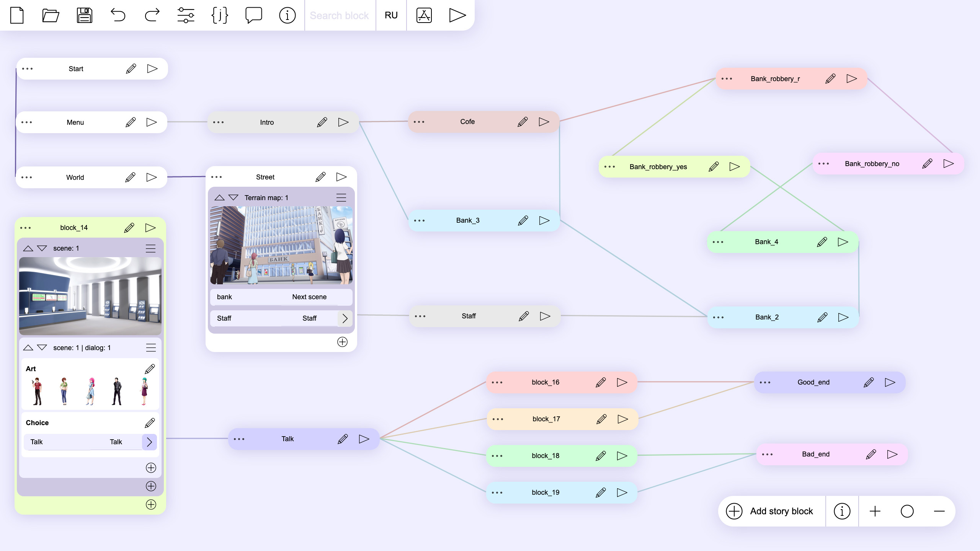Click the undo icon in toolbar
This screenshot has width=980, height=551.
click(118, 15)
